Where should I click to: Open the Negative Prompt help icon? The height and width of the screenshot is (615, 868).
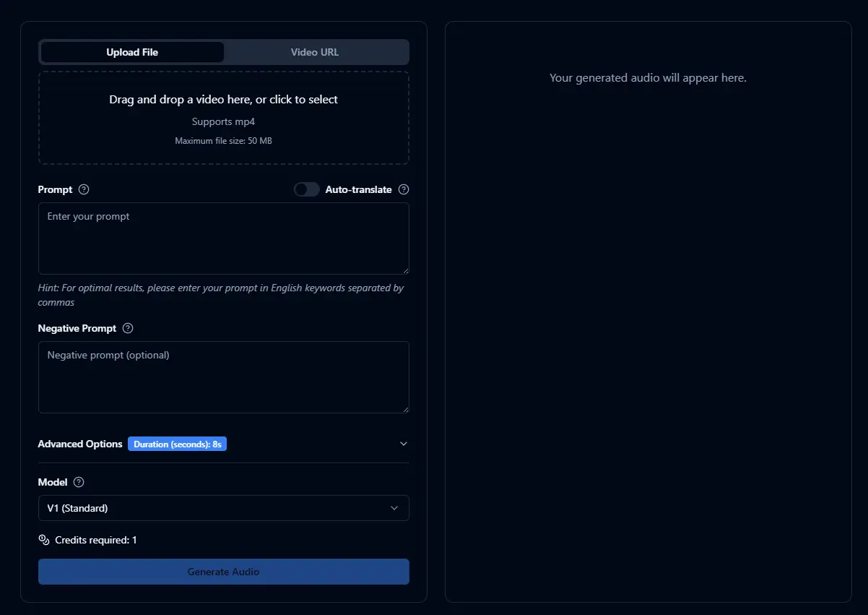128,328
